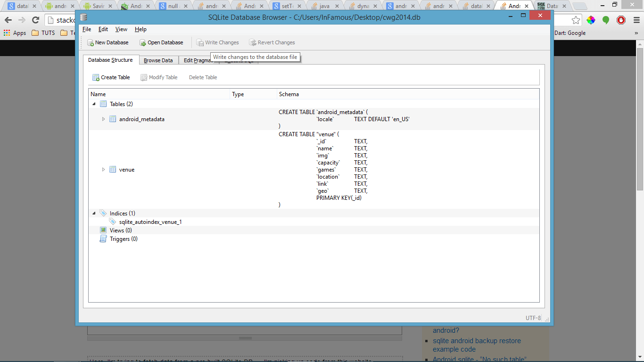Click the venue table icon
Screen dimensions: 644x362
click(112, 169)
